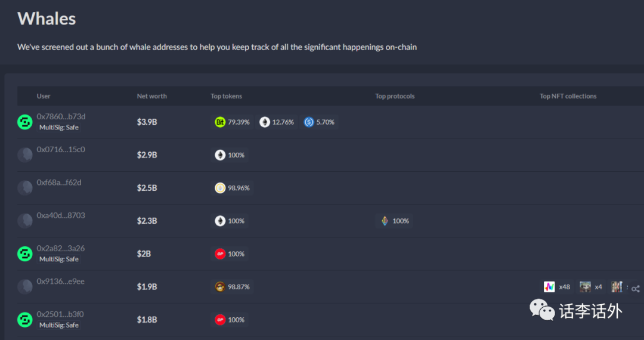Click the avatar of 0x7860...b73d user
The image size is (644, 340).
pos(24,122)
